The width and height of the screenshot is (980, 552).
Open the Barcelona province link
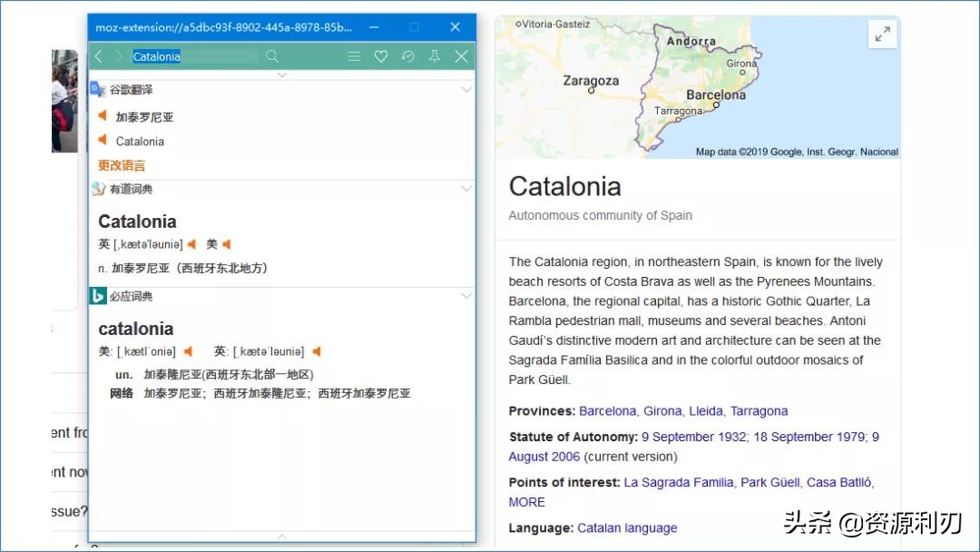pos(607,410)
